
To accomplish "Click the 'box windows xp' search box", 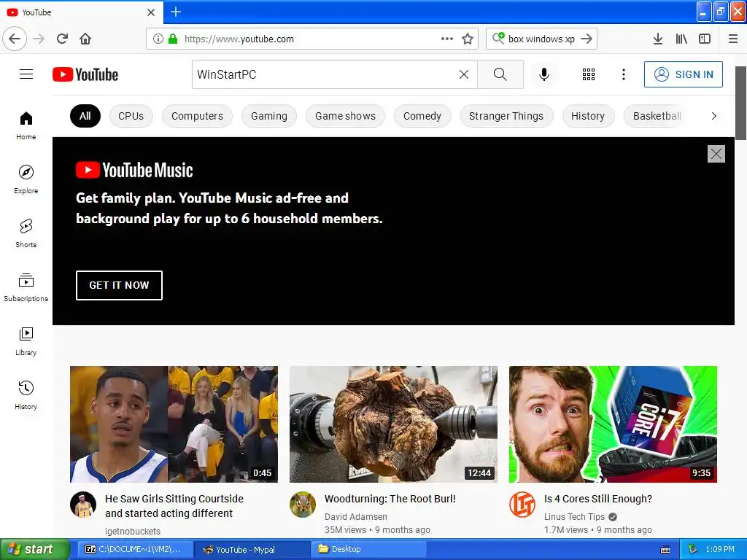I will [541, 39].
